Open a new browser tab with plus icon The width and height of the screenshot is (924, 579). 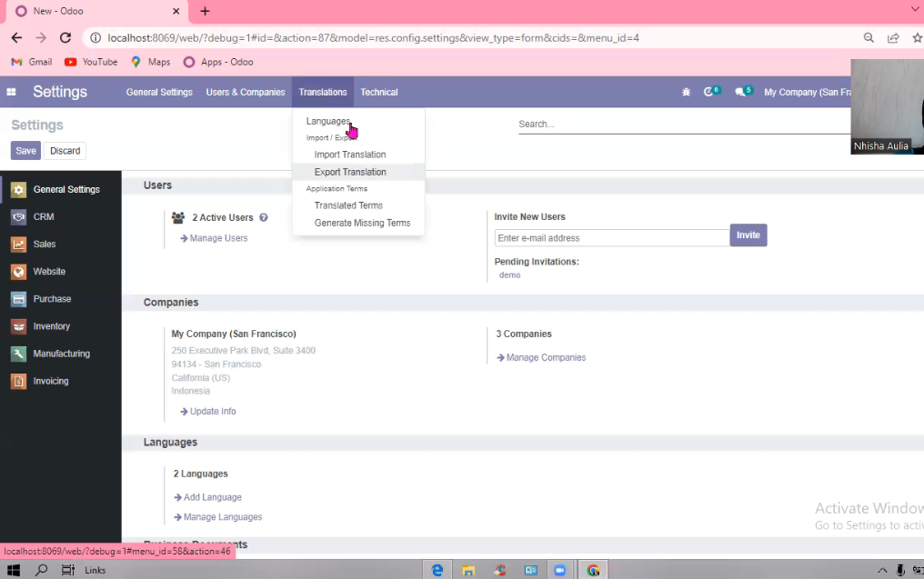(205, 11)
